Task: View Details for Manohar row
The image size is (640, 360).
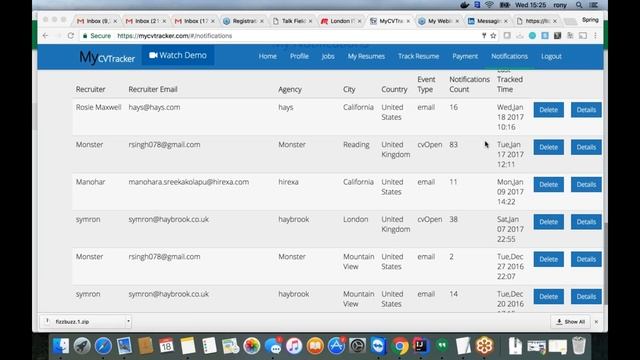Action: (x=586, y=184)
